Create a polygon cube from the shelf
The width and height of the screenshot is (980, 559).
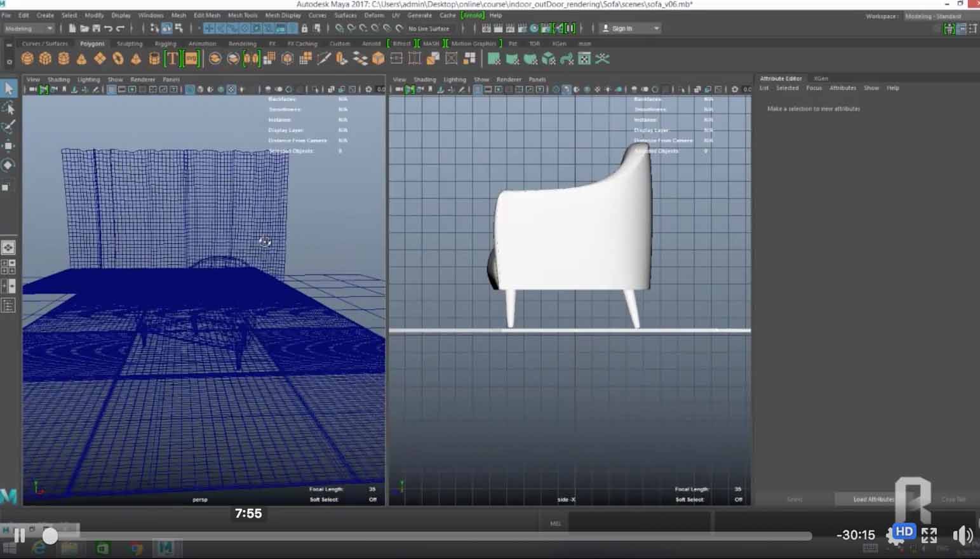(45, 59)
